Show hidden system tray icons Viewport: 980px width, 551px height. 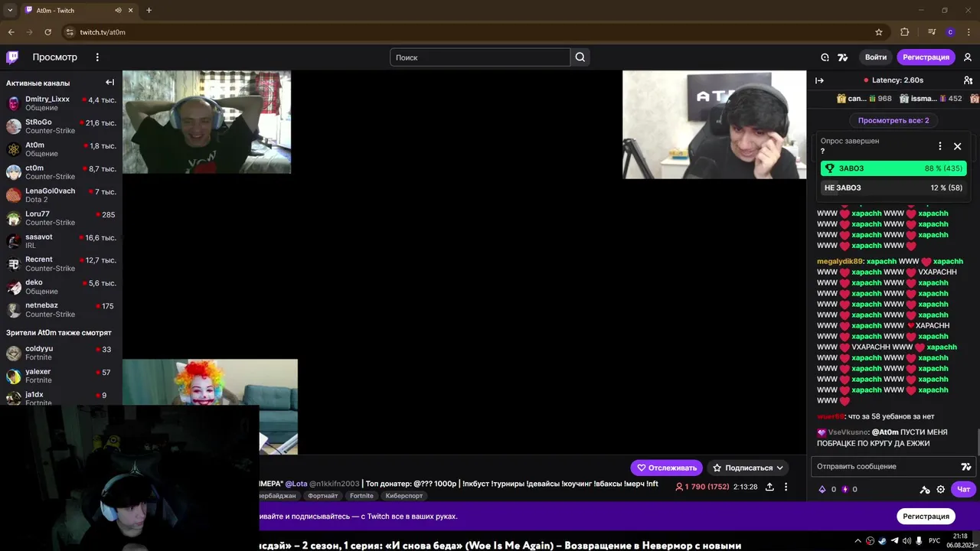click(858, 541)
